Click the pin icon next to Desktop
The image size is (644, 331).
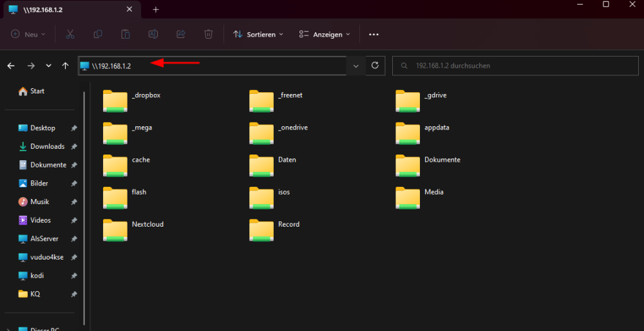pos(74,128)
